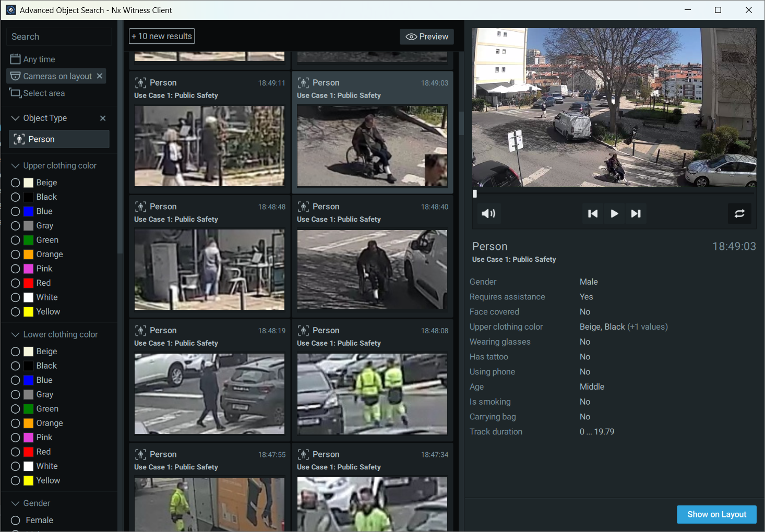
Task: Toggle loop playback in preview
Action: 739,213
